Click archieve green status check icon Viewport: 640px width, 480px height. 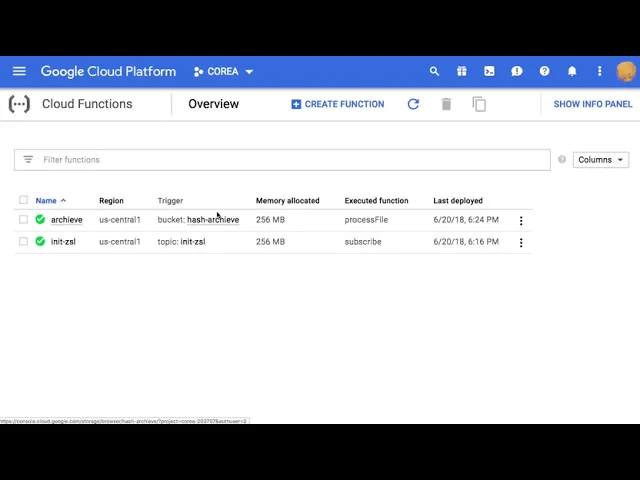pos(40,220)
